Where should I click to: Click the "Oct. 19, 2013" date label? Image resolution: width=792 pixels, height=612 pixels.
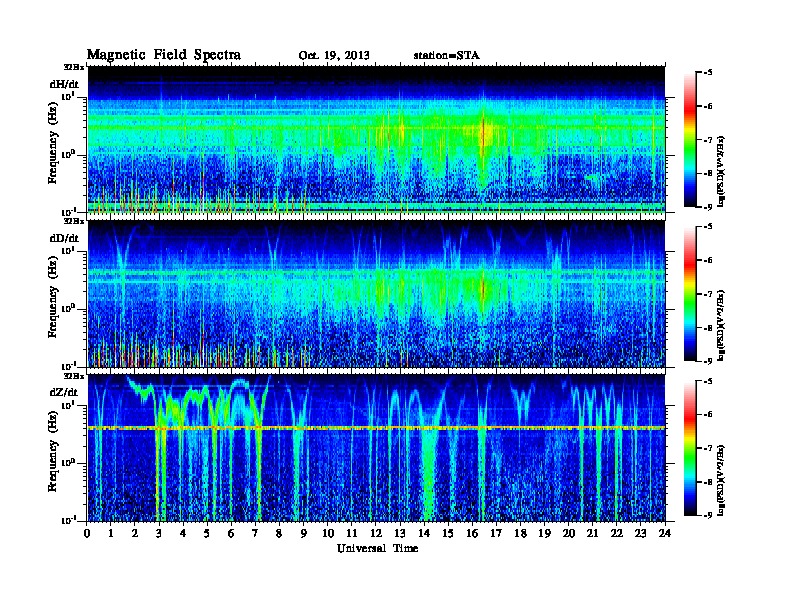[334, 55]
